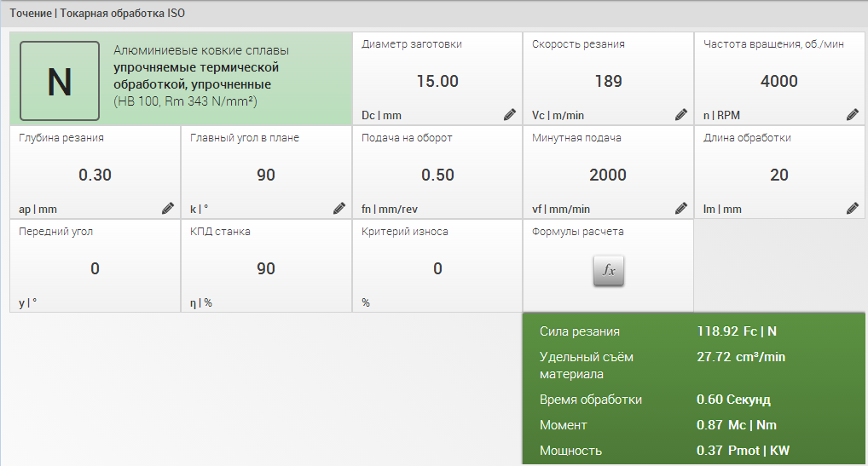Click the КПД станка value 90

tap(266, 269)
